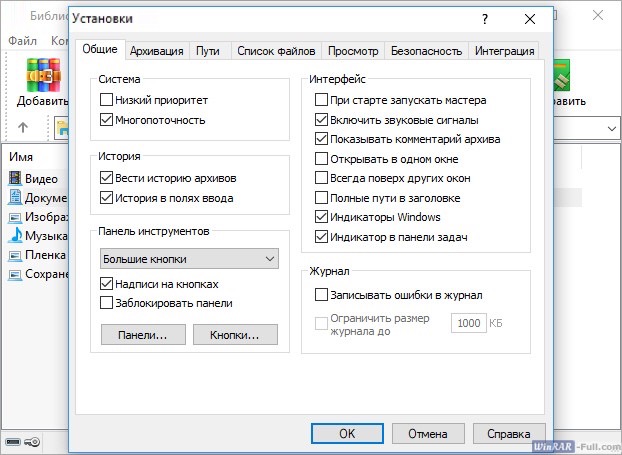The width and height of the screenshot is (622, 455).
Task: Click the log size 1000 КБ field
Action: [468, 323]
